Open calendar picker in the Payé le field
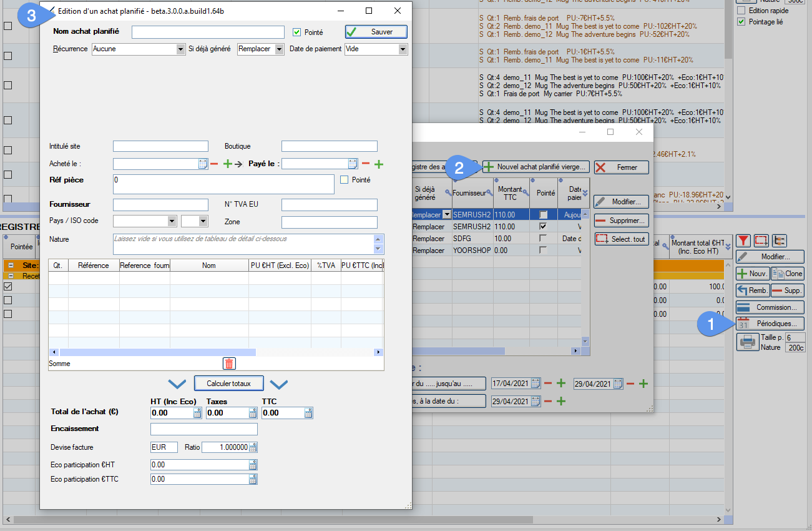The width and height of the screenshot is (812, 531). click(353, 164)
